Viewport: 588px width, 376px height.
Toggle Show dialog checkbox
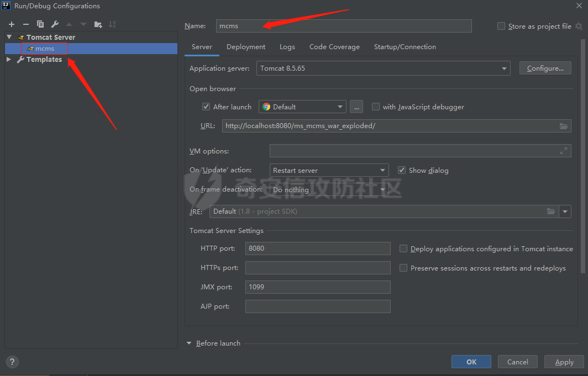[402, 170]
